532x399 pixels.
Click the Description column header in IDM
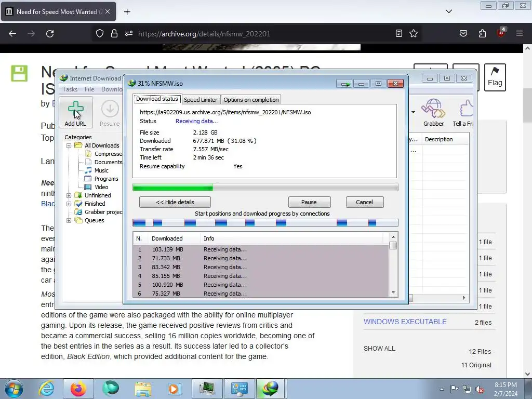[x=445, y=139]
